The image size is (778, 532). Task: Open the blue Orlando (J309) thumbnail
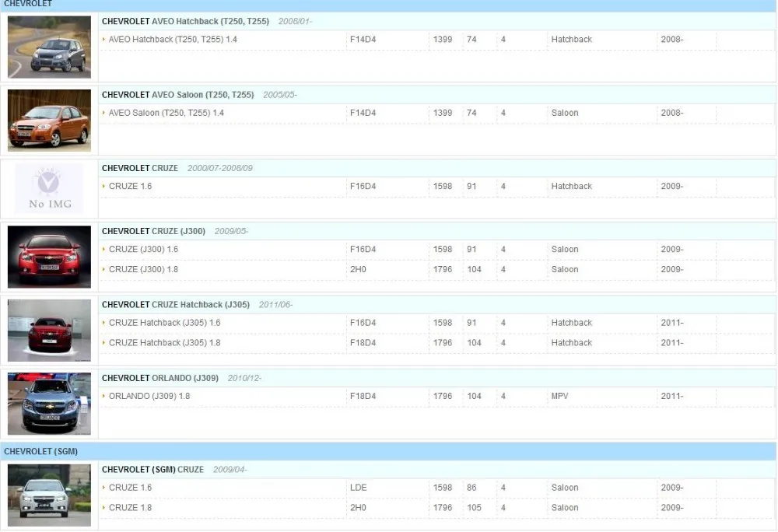[x=49, y=404]
